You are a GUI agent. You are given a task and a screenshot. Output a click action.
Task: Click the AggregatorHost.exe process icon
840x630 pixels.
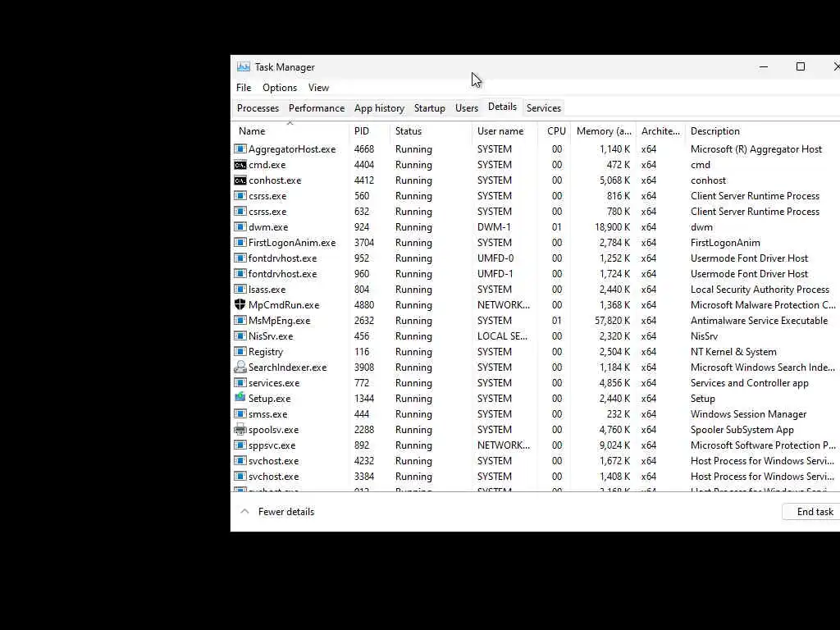click(240, 149)
